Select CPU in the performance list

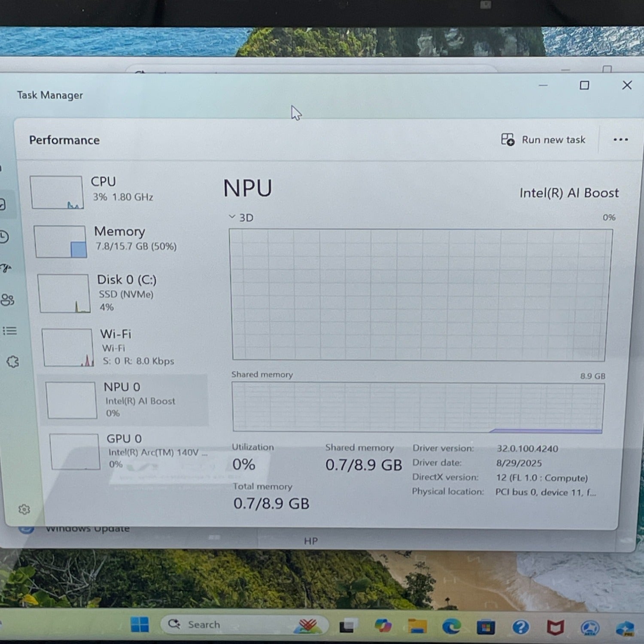click(x=116, y=192)
